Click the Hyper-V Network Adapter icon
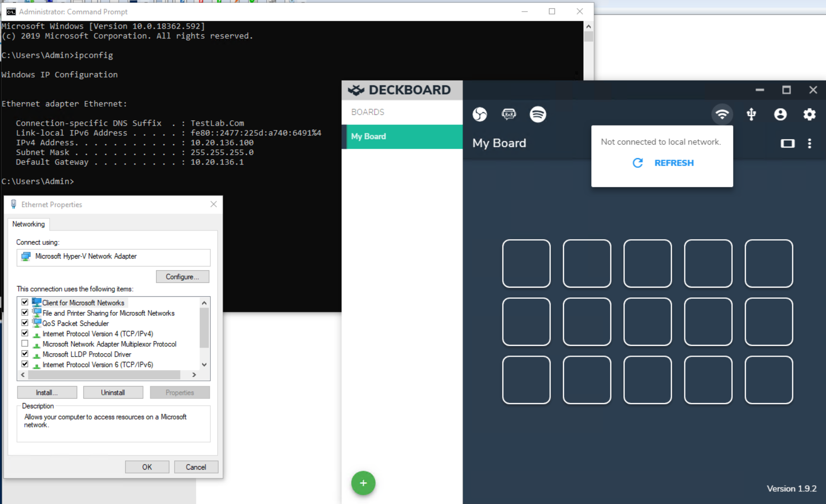This screenshot has width=826, height=504. [26, 256]
